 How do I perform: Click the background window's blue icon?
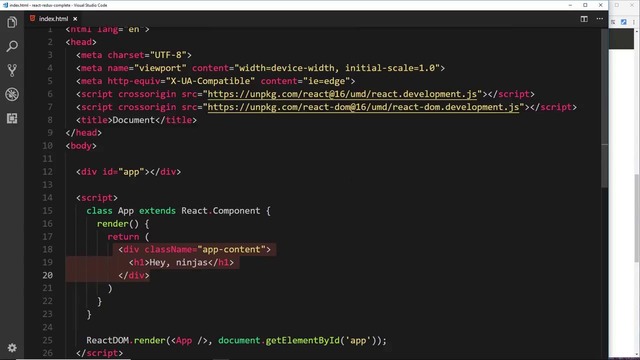623,22
